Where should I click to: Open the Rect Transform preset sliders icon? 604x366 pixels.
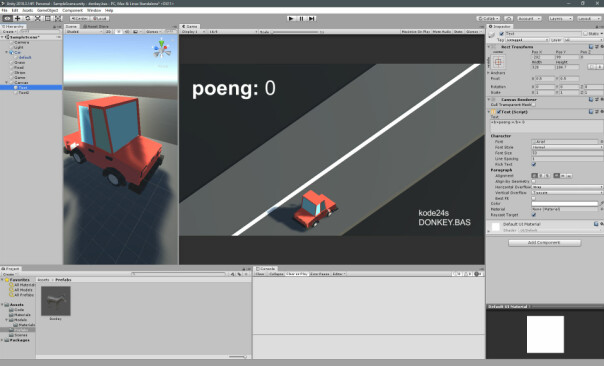[x=596, y=47]
